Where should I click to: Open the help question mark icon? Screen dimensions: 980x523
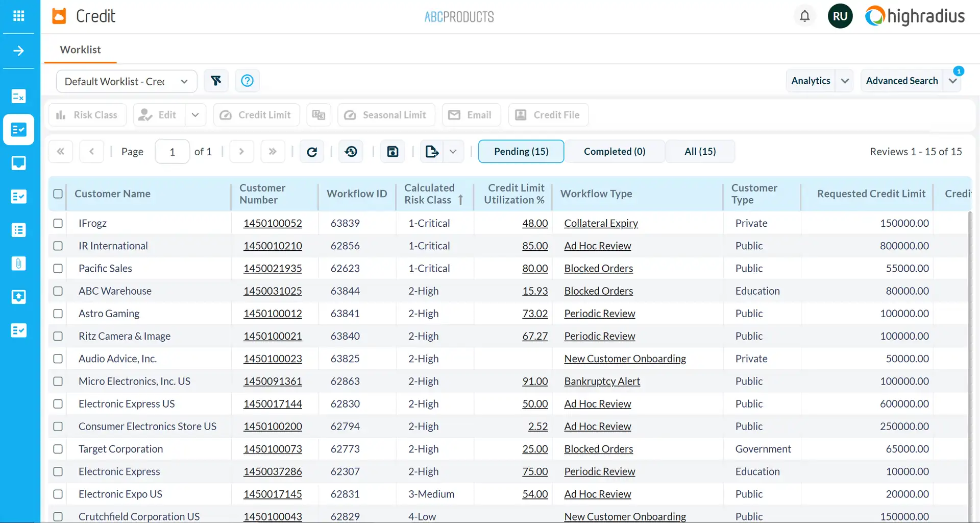coord(247,81)
